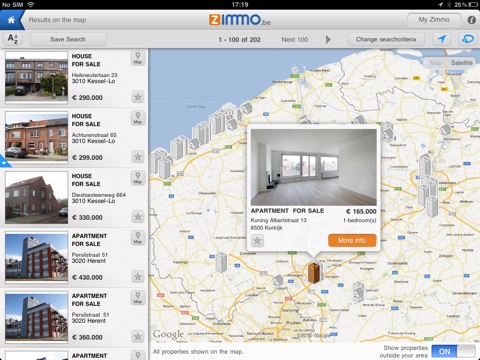The width and height of the screenshot is (480, 360).
Task: Star the Diestsesteenweg 664 house listing
Action: tap(138, 217)
